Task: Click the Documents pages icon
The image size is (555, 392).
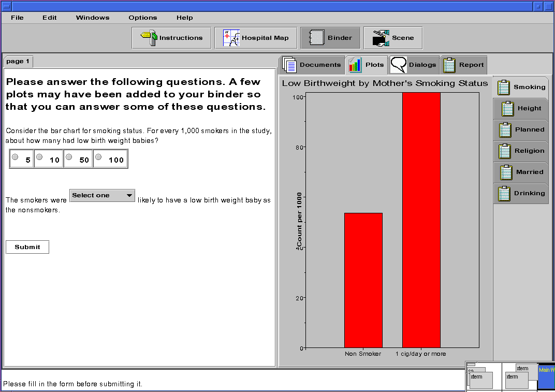Action: click(290, 65)
